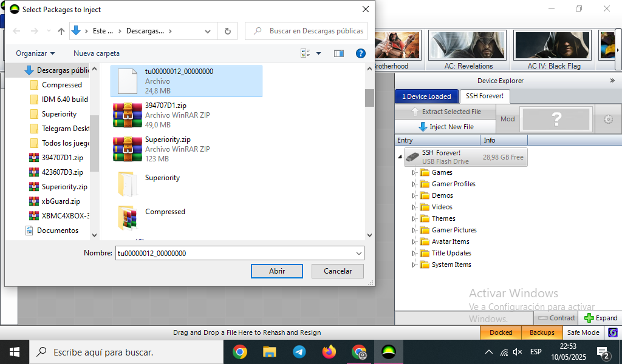Go up one folder level
The width and height of the screenshot is (622, 364).
point(61,31)
